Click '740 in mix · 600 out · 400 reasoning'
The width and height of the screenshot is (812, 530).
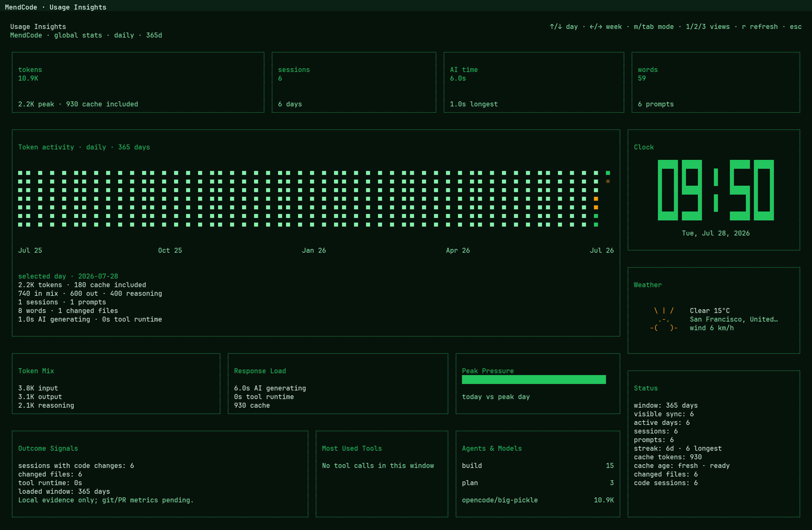pyautogui.click(x=90, y=293)
